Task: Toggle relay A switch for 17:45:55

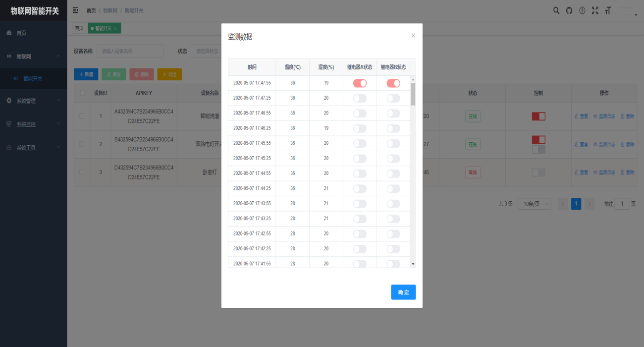Action: [360, 144]
